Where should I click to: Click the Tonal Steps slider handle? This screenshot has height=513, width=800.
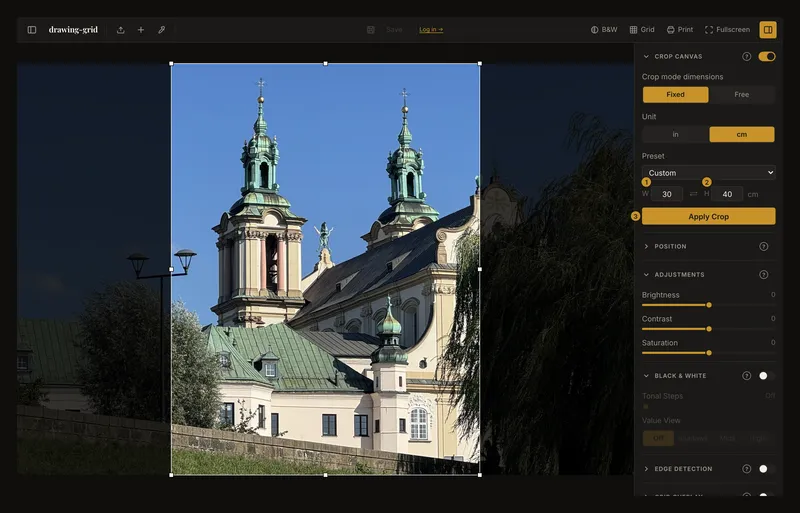tap(645, 407)
